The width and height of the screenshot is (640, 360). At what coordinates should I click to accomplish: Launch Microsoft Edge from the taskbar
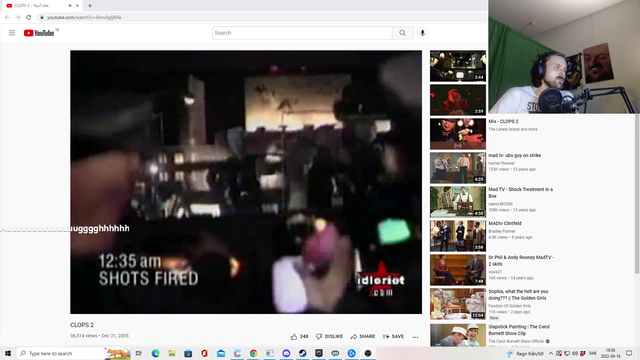click(156, 353)
